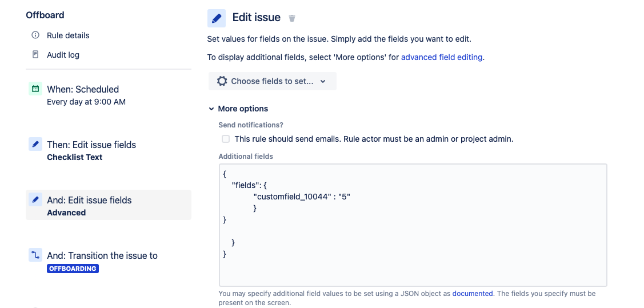Open Rule details

coord(68,35)
